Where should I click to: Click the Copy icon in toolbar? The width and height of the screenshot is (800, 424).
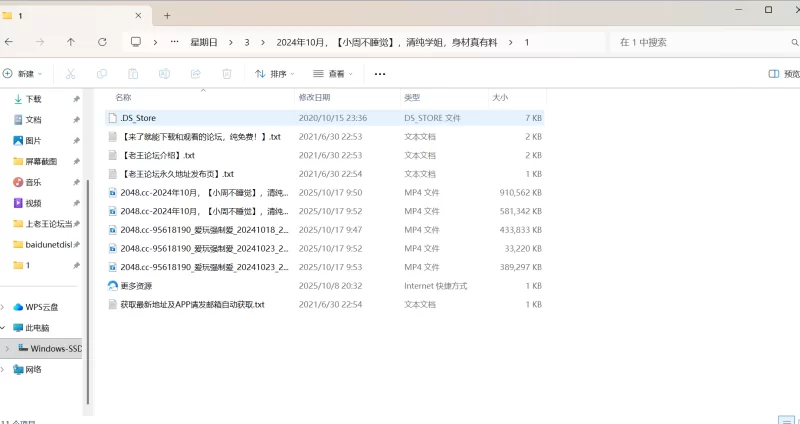(102, 74)
